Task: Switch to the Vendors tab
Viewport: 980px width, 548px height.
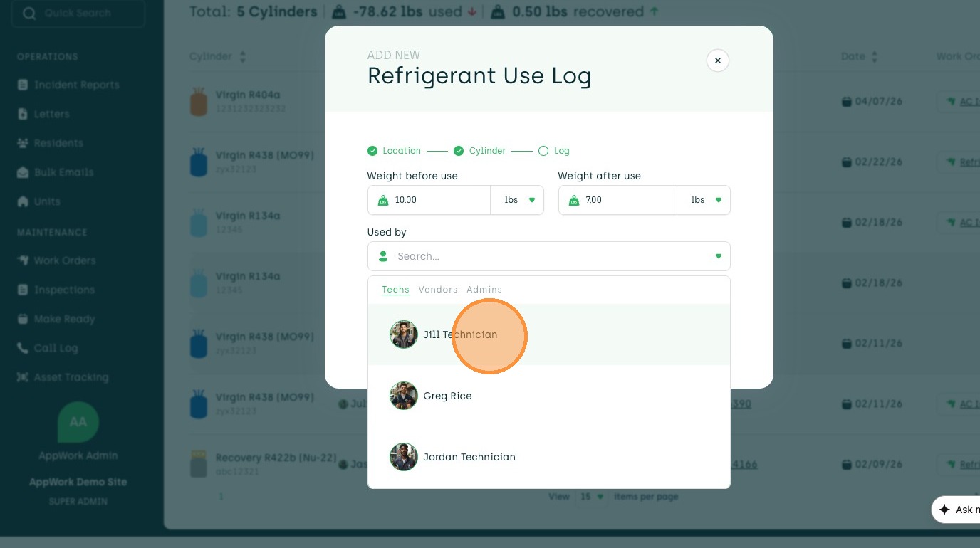Action: 437,290
